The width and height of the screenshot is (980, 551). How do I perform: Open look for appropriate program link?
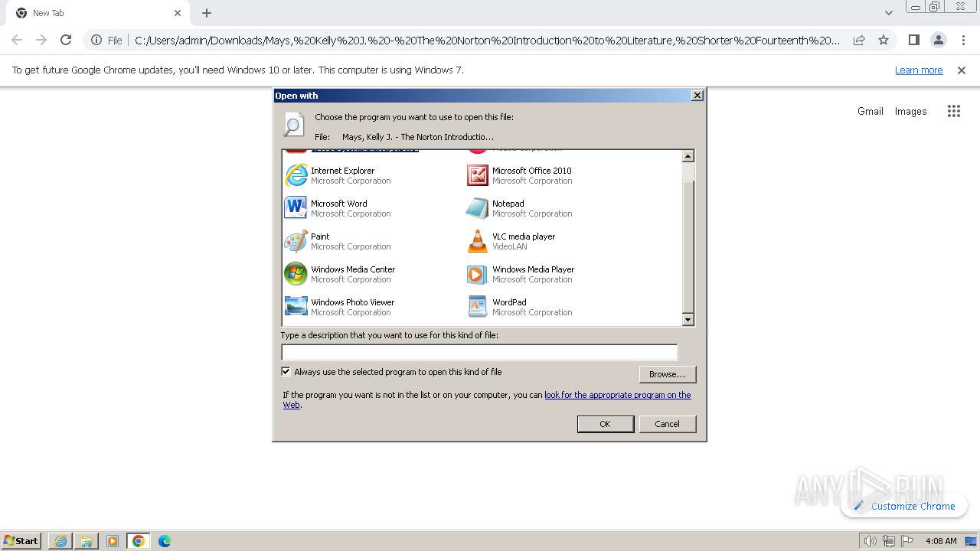[x=617, y=395]
